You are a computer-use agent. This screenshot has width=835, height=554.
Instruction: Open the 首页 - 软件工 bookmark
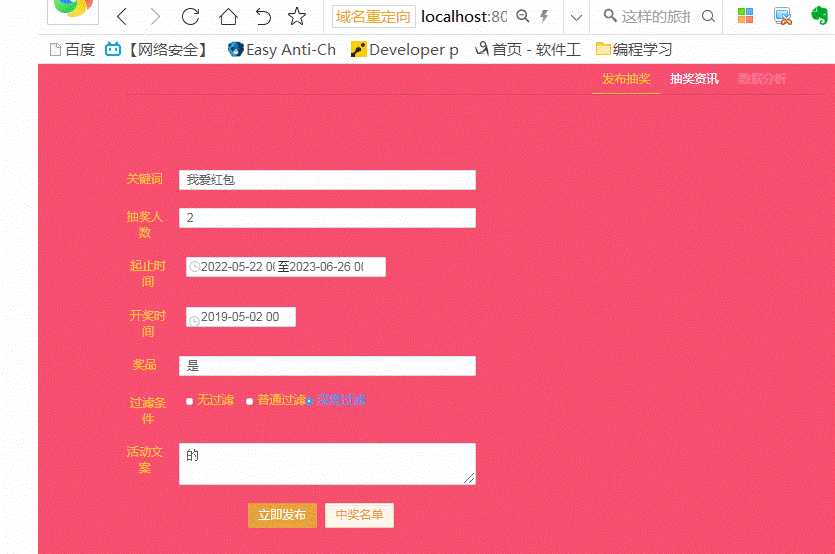[x=528, y=50]
